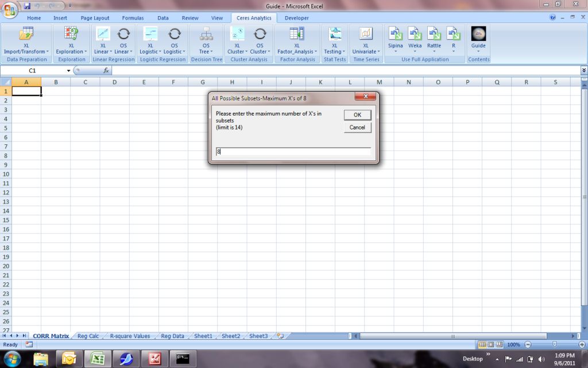The height and width of the screenshot is (368, 588).
Task: Open the XL Cluster dropdown menu
Action: [x=237, y=41]
